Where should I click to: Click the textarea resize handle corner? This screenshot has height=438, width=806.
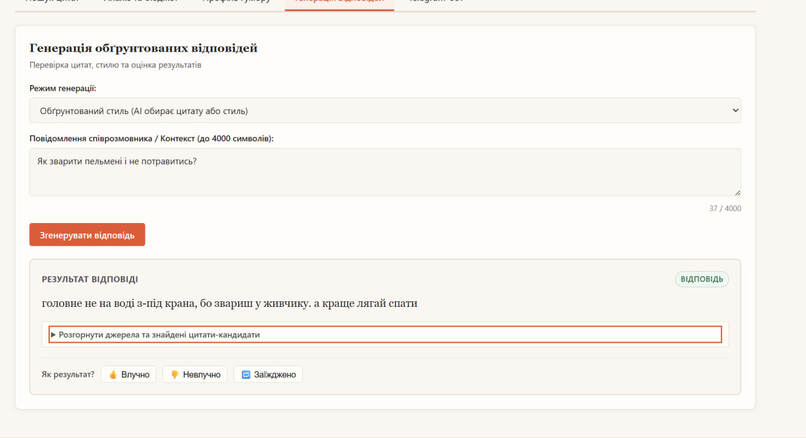737,193
